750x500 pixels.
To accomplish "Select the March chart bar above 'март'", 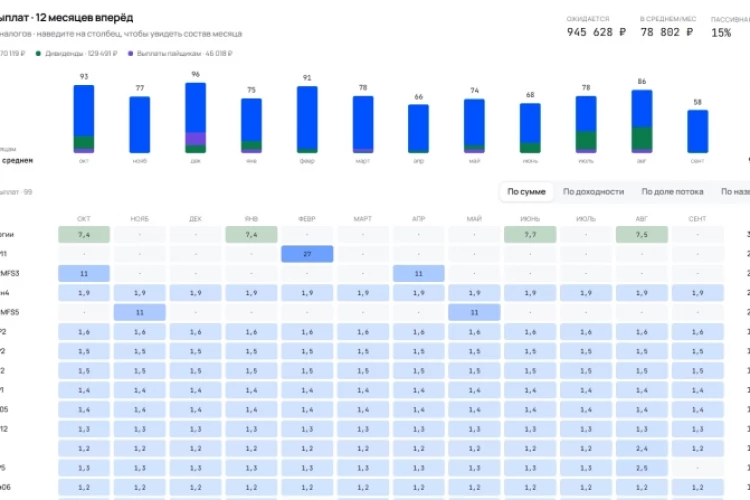I will pyautogui.click(x=363, y=124).
